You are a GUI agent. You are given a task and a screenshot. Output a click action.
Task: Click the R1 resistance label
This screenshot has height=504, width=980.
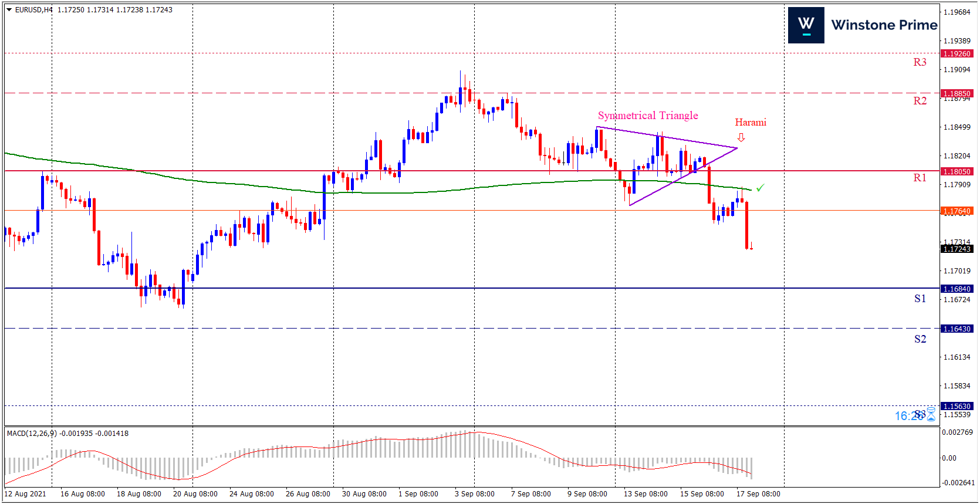[x=920, y=178]
